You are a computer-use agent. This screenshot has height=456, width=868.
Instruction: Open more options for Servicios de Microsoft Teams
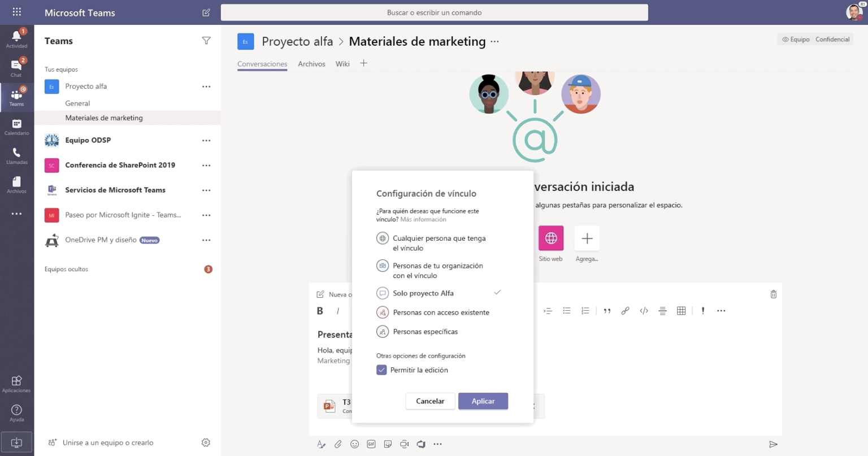206,190
